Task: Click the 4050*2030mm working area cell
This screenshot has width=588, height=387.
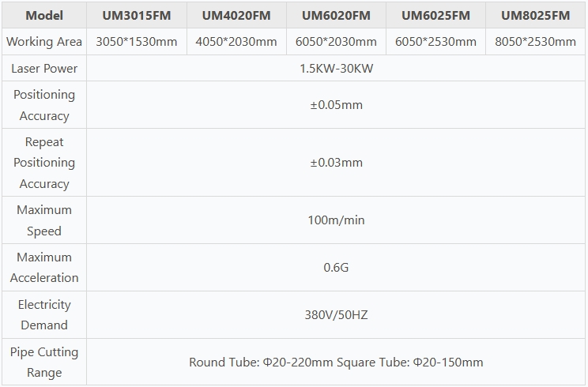Action: [x=236, y=42]
